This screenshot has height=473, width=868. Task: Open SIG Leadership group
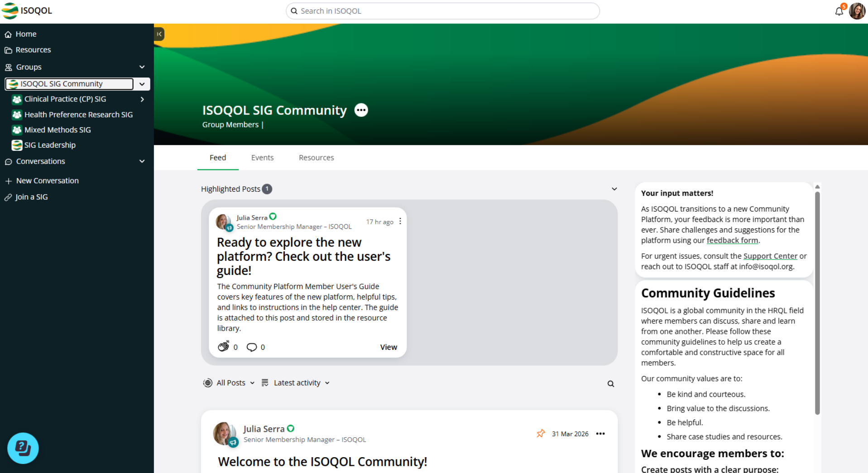[50, 145]
